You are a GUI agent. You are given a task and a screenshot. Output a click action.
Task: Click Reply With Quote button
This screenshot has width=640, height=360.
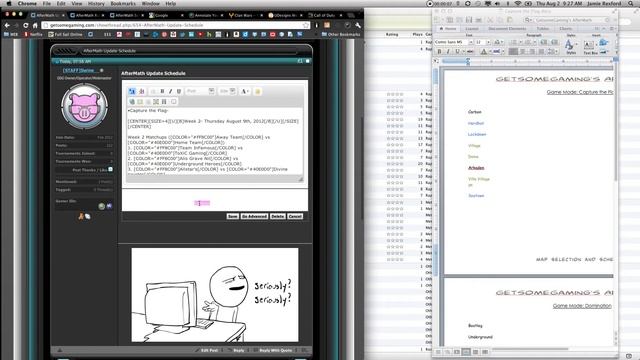[273, 350]
